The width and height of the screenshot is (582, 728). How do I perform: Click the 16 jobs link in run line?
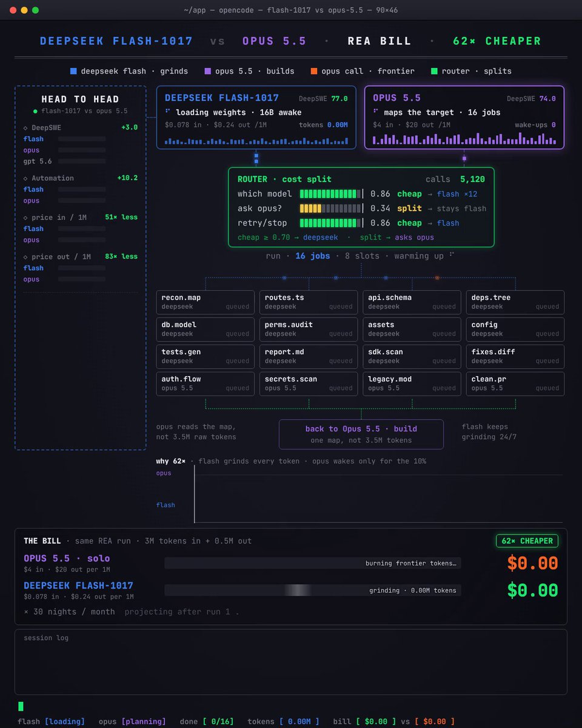[x=313, y=256]
